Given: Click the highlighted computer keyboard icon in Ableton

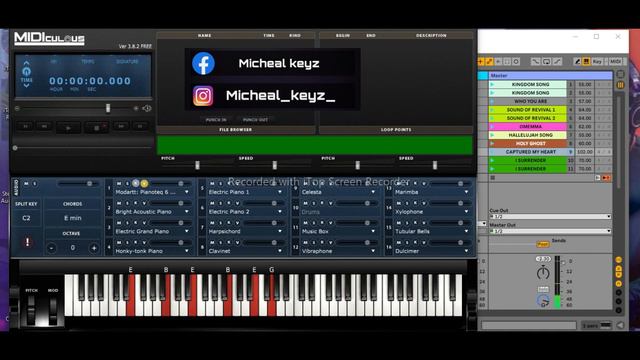Looking at the screenshot, I should tap(586, 61).
